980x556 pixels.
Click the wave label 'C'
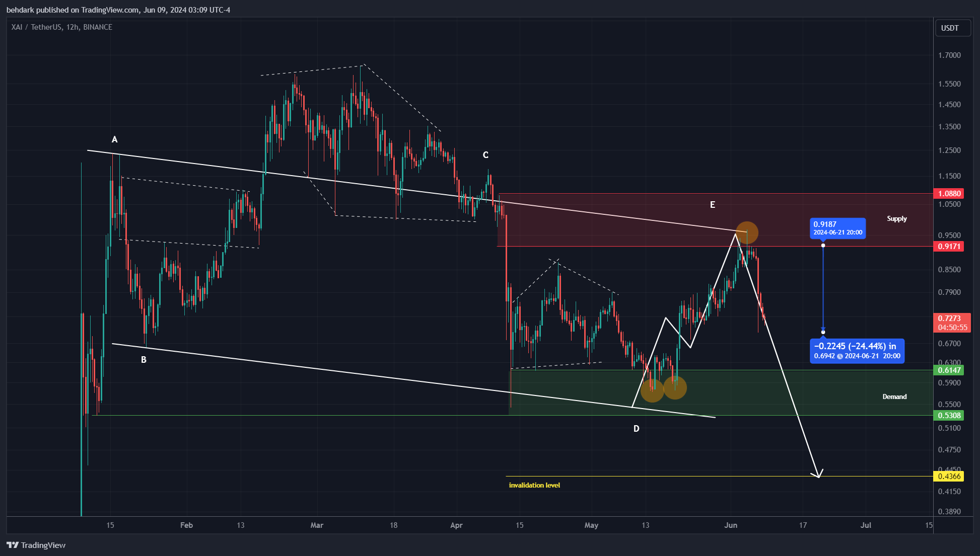point(485,155)
